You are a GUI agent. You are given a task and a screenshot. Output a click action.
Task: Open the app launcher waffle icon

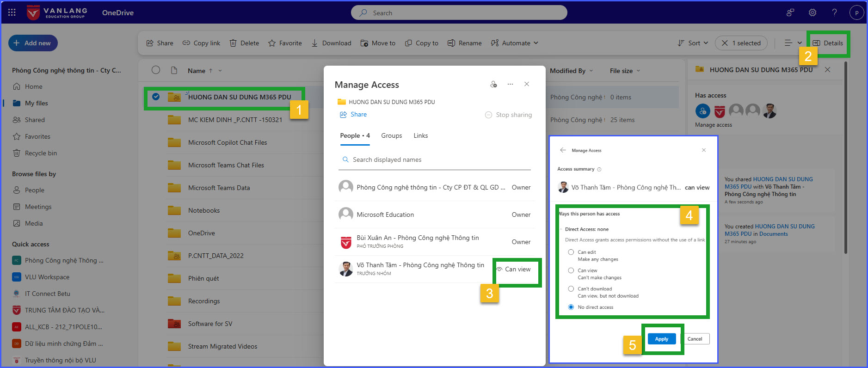12,12
